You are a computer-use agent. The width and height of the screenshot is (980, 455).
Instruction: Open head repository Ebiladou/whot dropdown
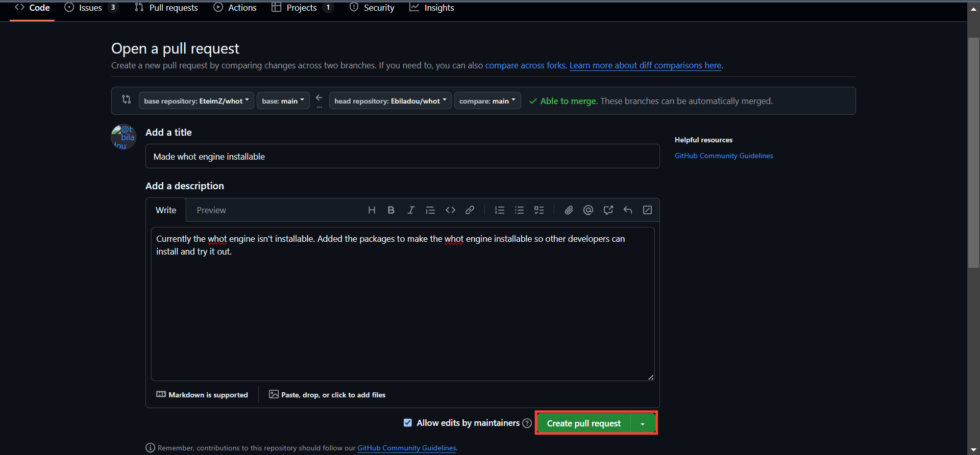coord(390,101)
